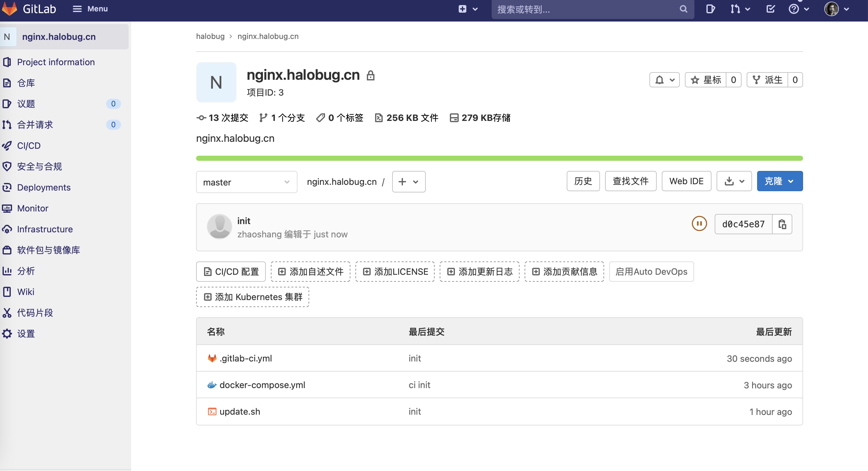Screen dimensions: 868x471
Task: Click nginx.halobug.cn project header in sidebar
Action: (x=64, y=37)
